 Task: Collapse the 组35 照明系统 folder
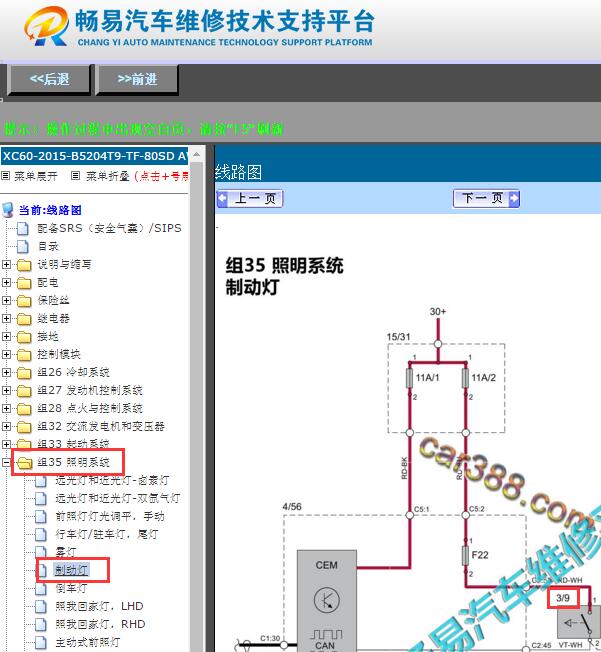click(6, 462)
